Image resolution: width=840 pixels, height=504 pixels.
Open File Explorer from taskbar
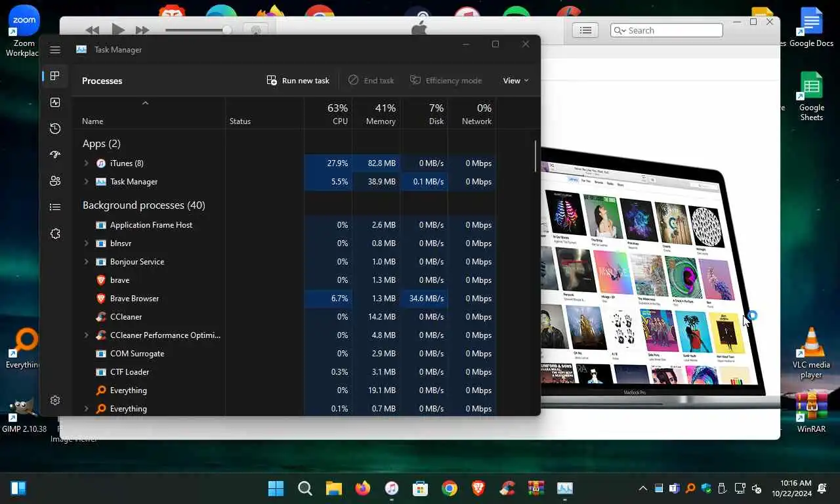pos(334,488)
